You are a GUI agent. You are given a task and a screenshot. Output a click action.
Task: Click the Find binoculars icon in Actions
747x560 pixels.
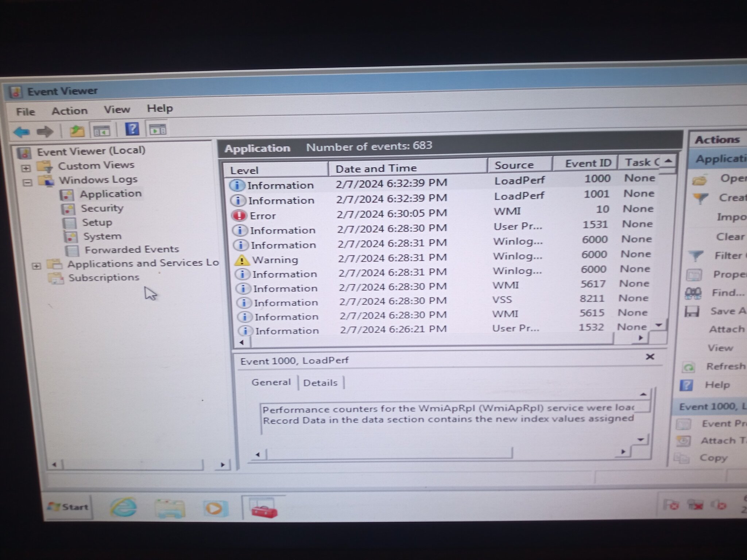pos(693,293)
